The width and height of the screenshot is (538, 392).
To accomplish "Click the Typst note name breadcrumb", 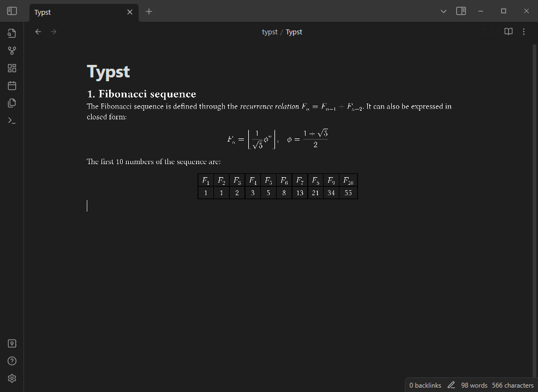I will click(x=294, y=32).
